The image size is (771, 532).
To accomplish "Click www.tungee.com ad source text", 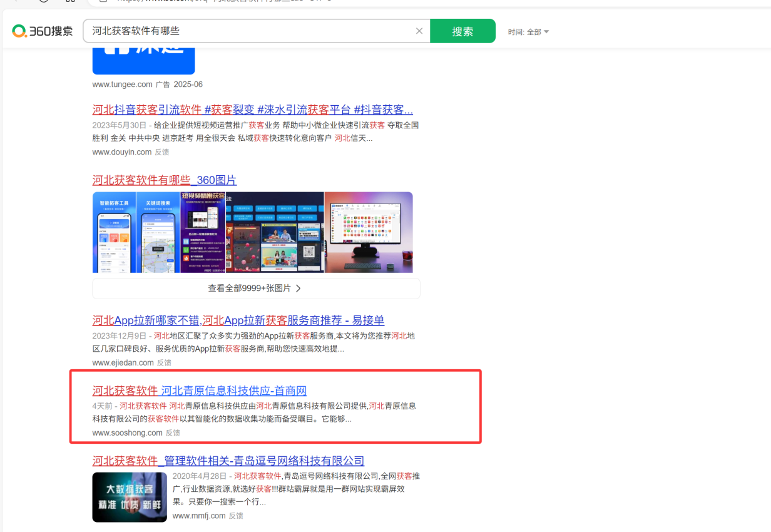I will [123, 84].
